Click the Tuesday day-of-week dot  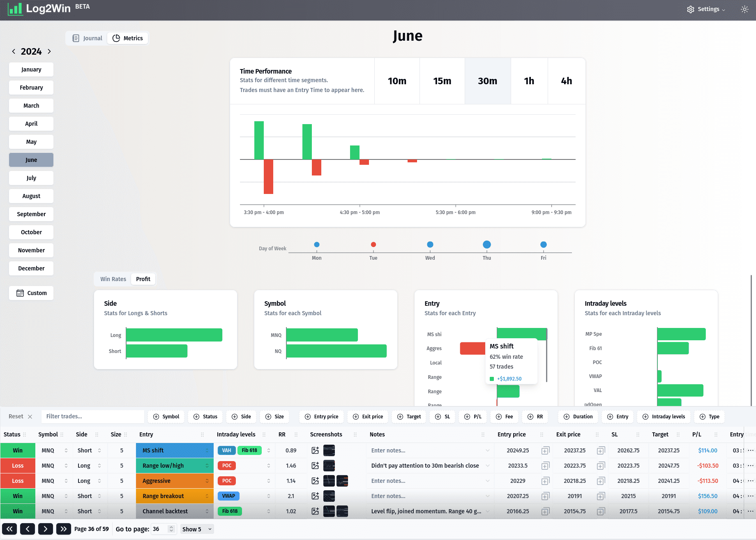tap(373, 245)
